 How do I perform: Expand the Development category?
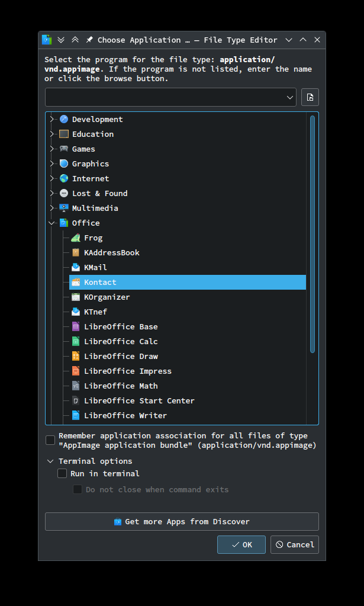point(51,119)
